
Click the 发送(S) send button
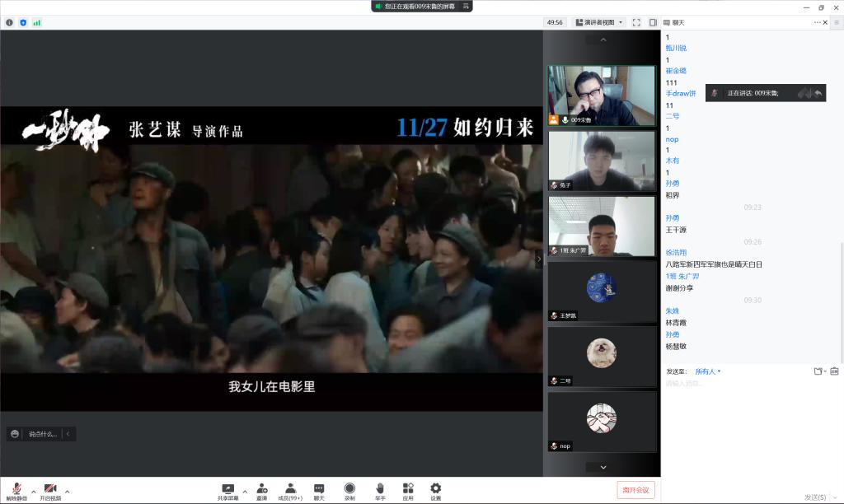click(814, 497)
